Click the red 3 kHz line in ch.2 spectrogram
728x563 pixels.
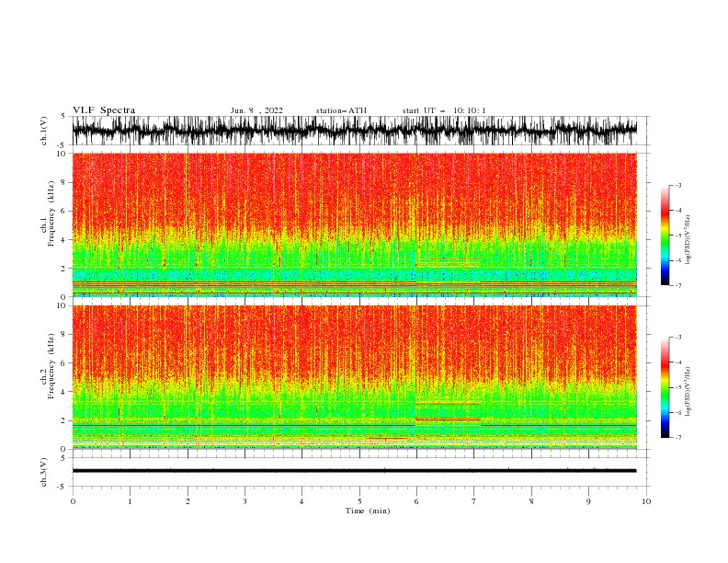click(448, 403)
